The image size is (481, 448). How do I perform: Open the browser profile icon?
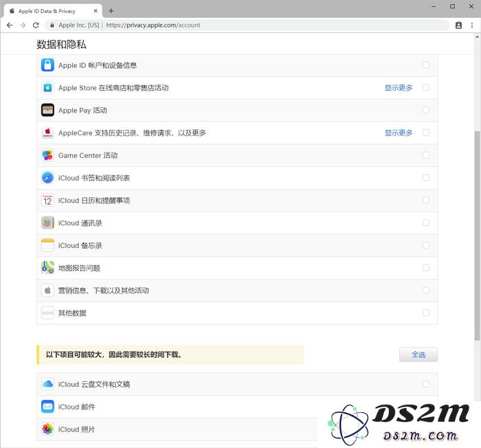click(458, 25)
